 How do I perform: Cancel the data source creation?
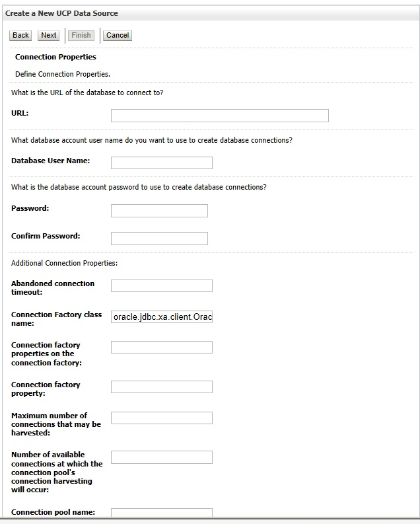click(x=118, y=35)
